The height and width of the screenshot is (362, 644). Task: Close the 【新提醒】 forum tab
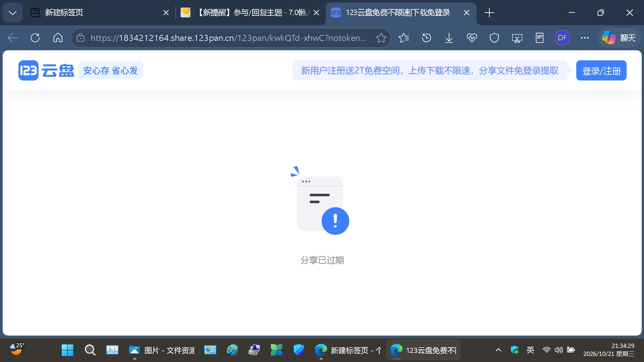click(316, 13)
